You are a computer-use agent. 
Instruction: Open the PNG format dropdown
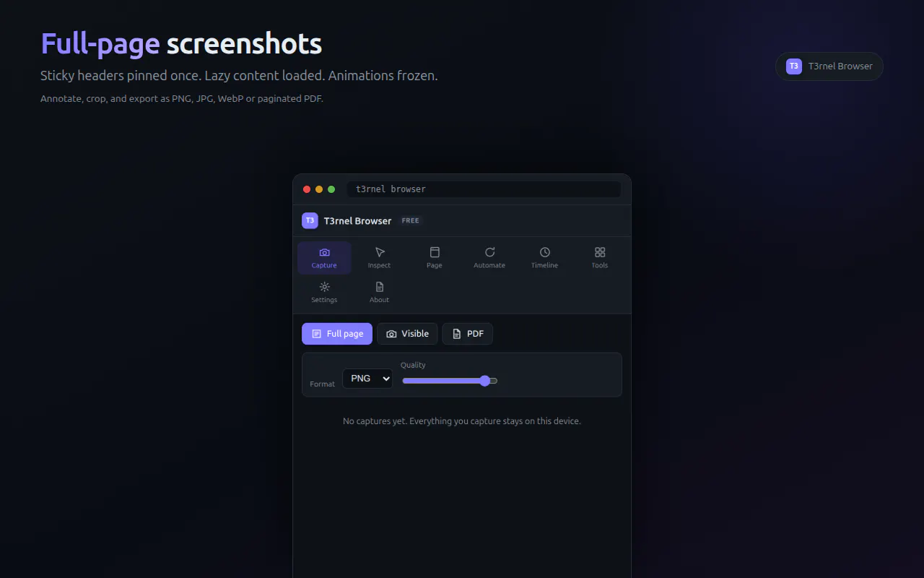click(x=367, y=379)
